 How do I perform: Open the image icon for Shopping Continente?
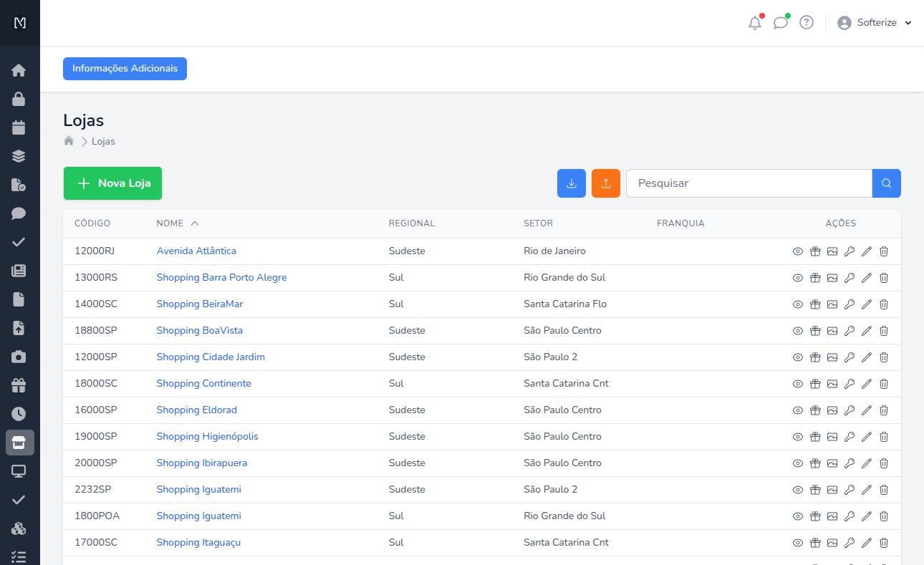coord(832,383)
